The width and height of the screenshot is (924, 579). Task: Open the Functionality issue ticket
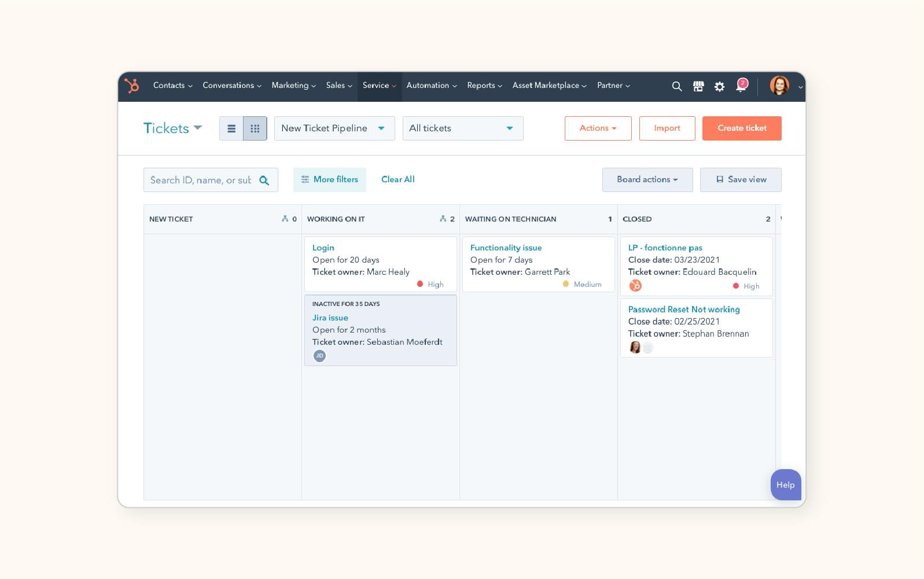[x=506, y=248]
